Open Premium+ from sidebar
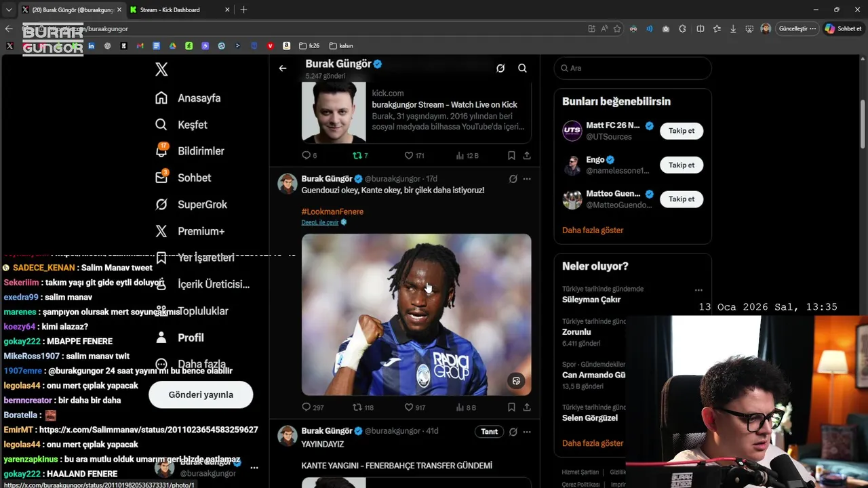Screen dimensions: 868x488 [x=189, y=231]
